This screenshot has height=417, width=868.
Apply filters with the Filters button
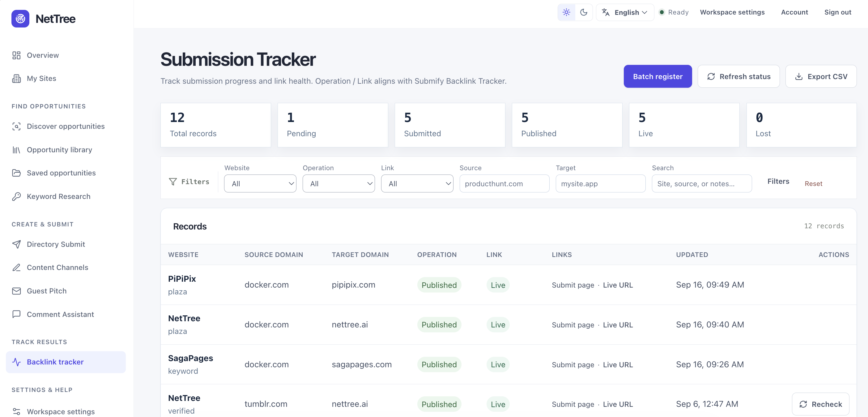coord(778,182)
